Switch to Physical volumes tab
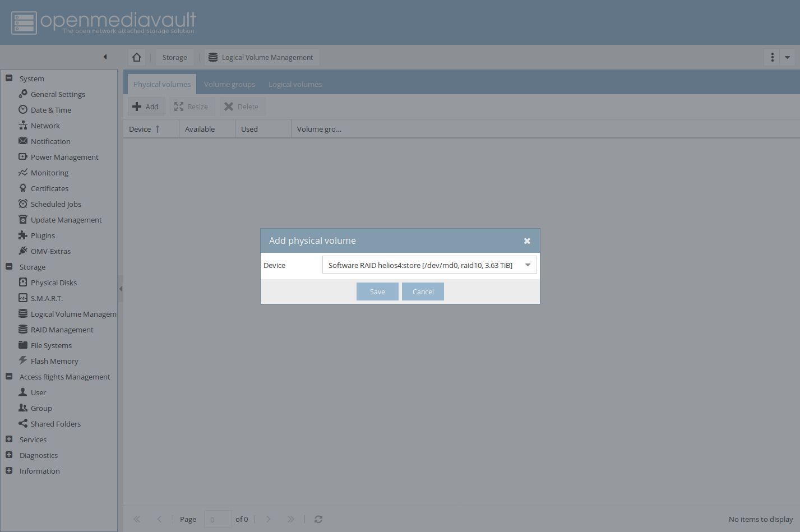The image size is (800, 532). point(162,84)
